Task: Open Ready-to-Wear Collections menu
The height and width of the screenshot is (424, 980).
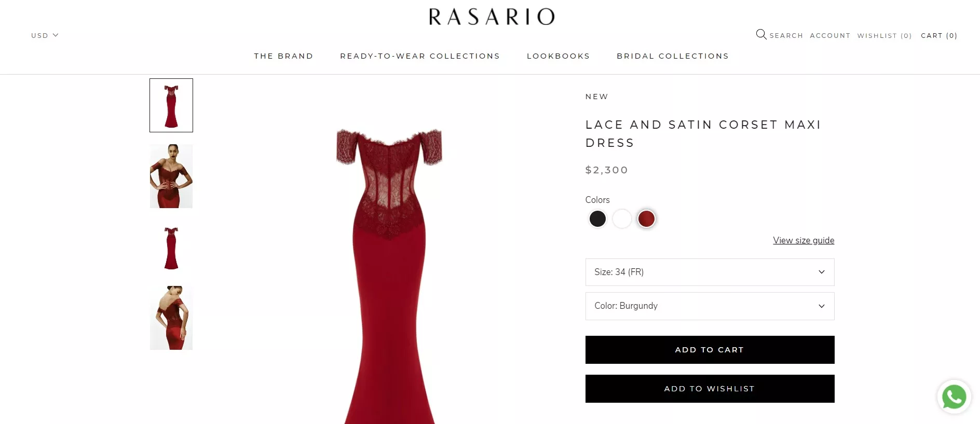Action: click(x=420, y=56)
